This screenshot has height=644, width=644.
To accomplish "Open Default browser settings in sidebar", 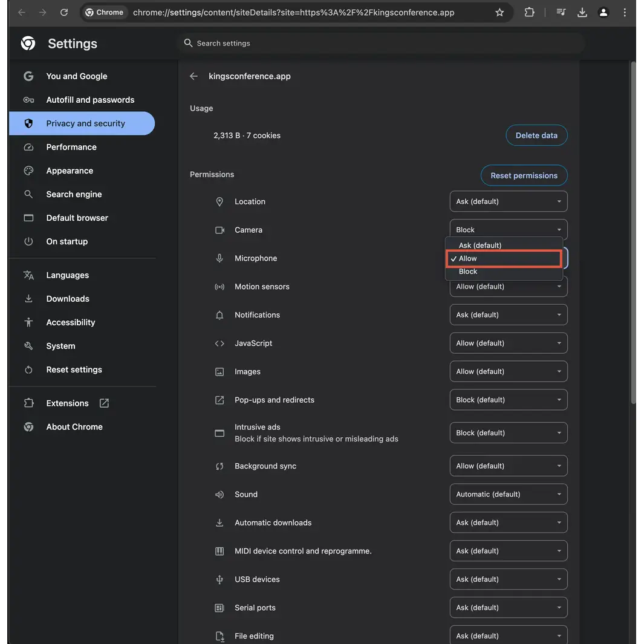I will point(82,218).
